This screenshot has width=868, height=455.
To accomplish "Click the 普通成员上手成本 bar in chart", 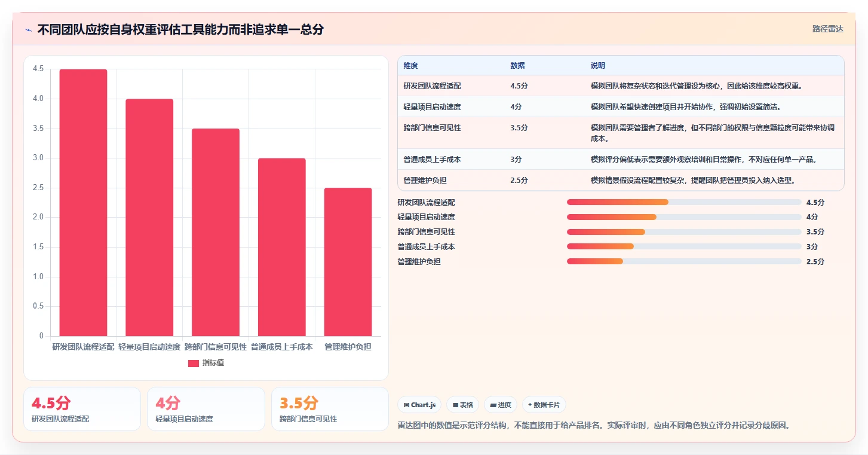I will pyautogui.click(x=282, y=247).
